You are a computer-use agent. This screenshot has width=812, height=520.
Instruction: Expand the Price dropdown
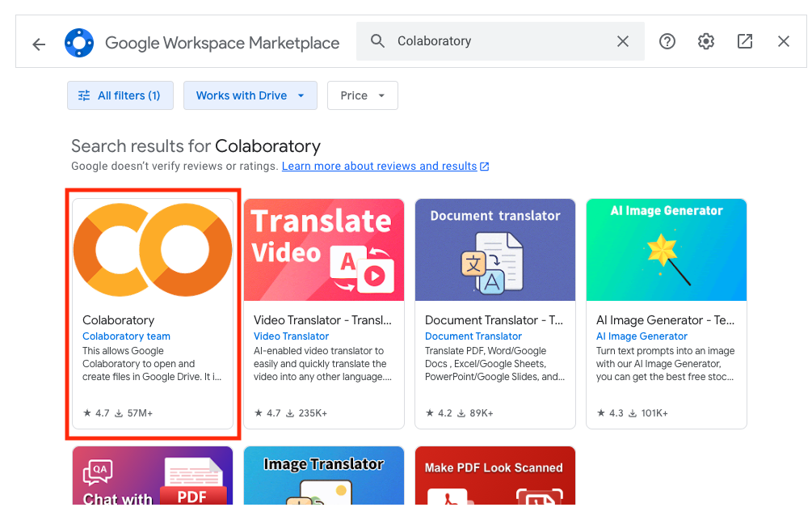tap(363, 95)
